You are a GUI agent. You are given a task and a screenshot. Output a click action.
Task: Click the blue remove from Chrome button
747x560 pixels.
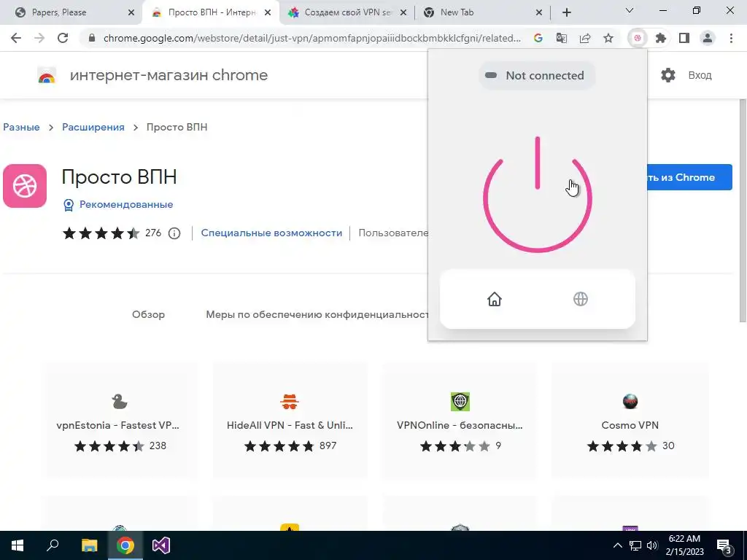tap(689, 177)
